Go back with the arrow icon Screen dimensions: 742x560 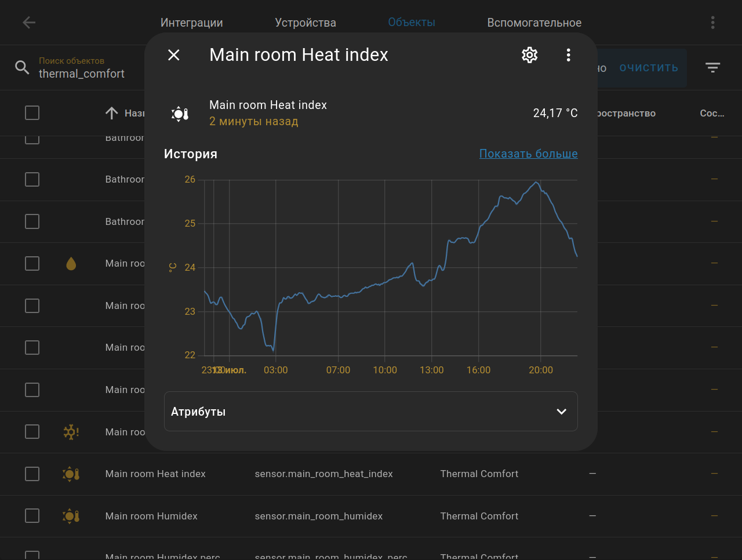29,23
